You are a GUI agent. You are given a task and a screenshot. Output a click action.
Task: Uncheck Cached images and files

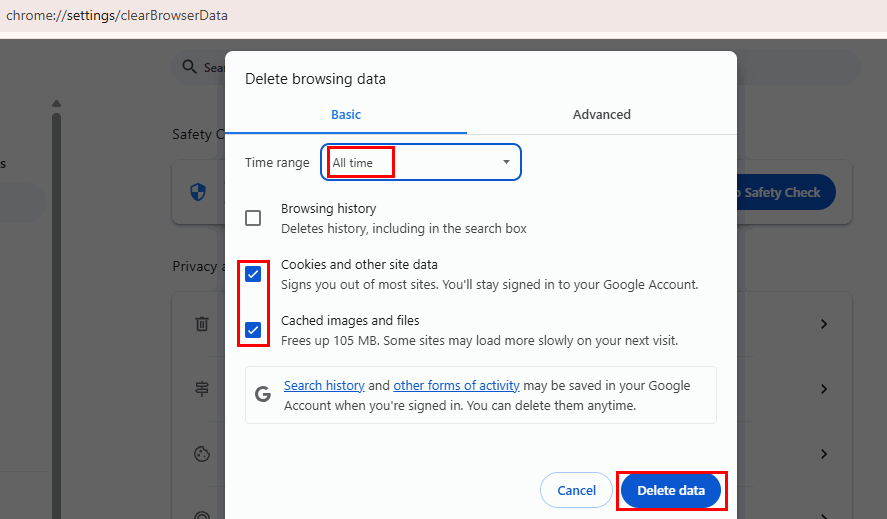(x=253, y=329)
